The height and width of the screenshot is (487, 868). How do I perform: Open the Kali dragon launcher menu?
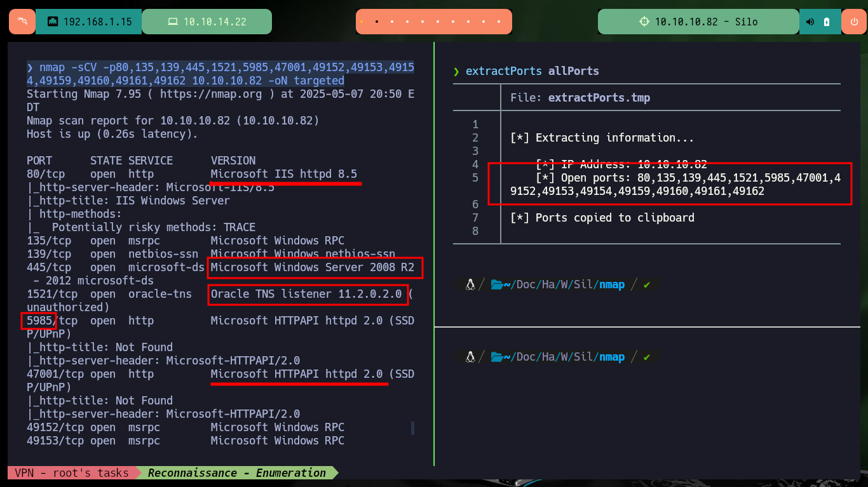pos(22,22)
